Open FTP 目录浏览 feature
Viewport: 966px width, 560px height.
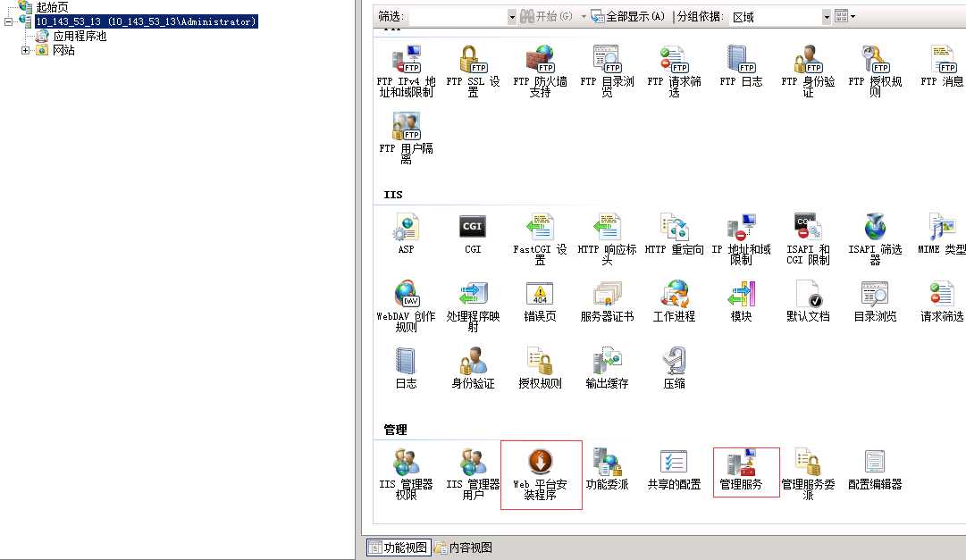[607, 71]
